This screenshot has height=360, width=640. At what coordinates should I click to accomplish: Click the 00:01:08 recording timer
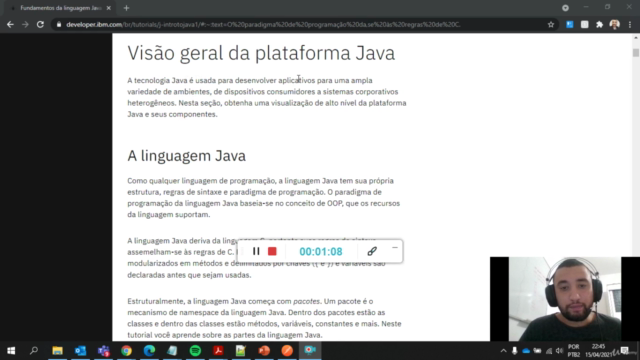coord(321,251)
